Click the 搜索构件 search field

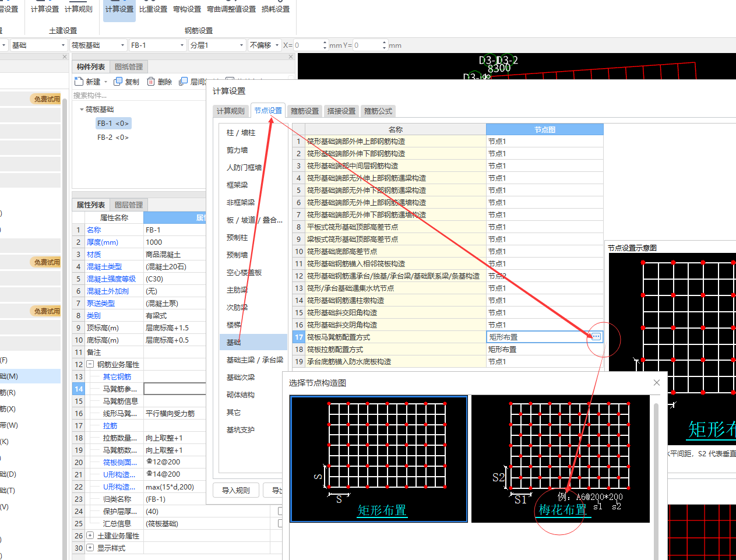pyautogui.click(x=139, y=96)
